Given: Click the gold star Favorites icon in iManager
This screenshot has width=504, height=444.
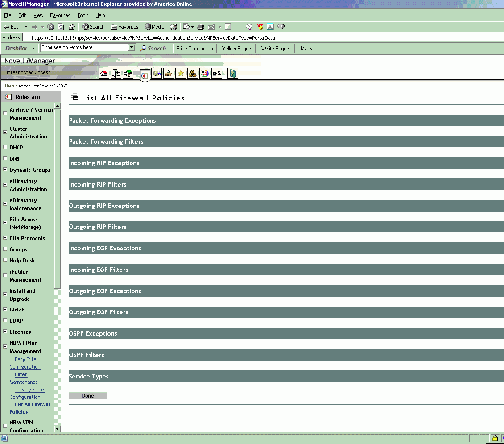Looking at the screenshot, I should (181, 74).
